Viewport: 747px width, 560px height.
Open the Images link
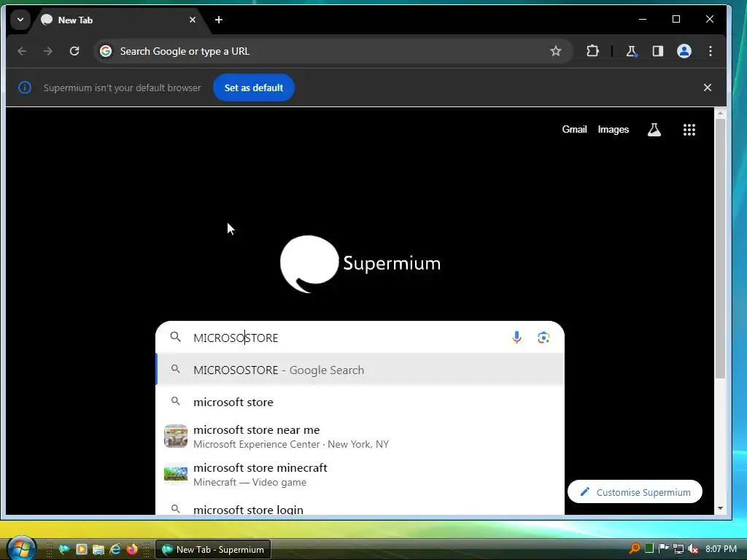click(613, 130)
